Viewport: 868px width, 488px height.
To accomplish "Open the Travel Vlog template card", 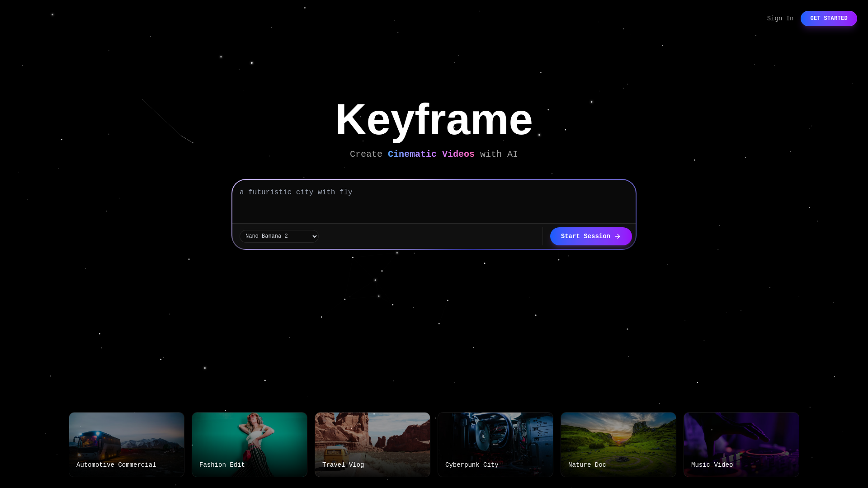I will pos(373,445).
